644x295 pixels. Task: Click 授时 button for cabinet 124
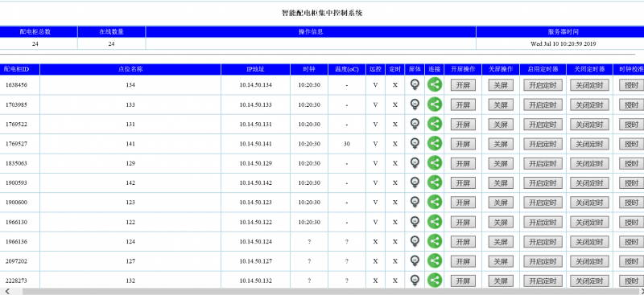632,242
